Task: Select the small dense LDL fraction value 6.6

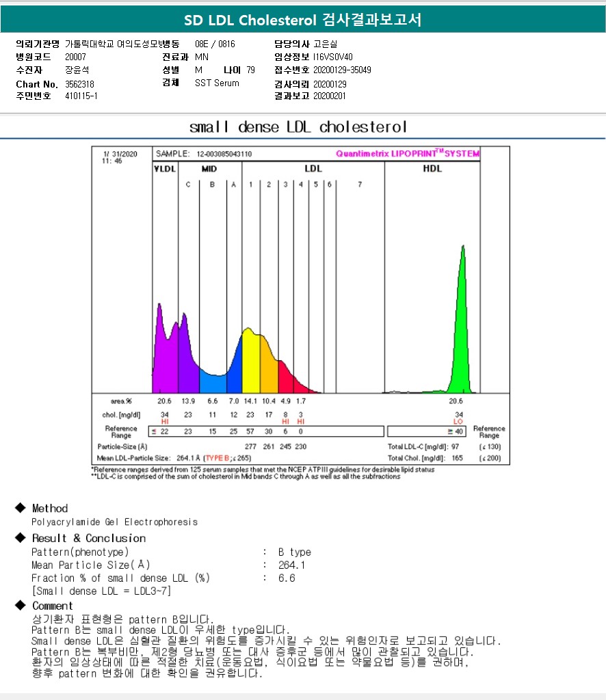Action: pos(287,578)
